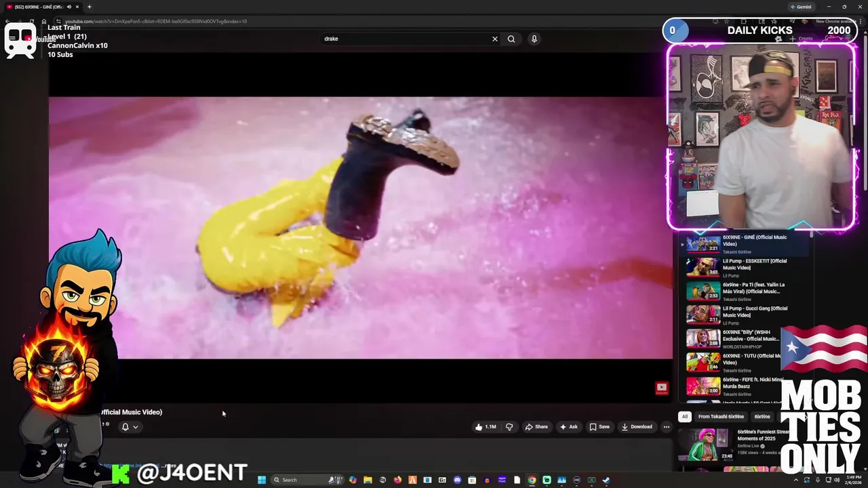Start voice search with the microphone
Image resolution: width=868 pixels, height=488 pixels.
click(534, 39)
